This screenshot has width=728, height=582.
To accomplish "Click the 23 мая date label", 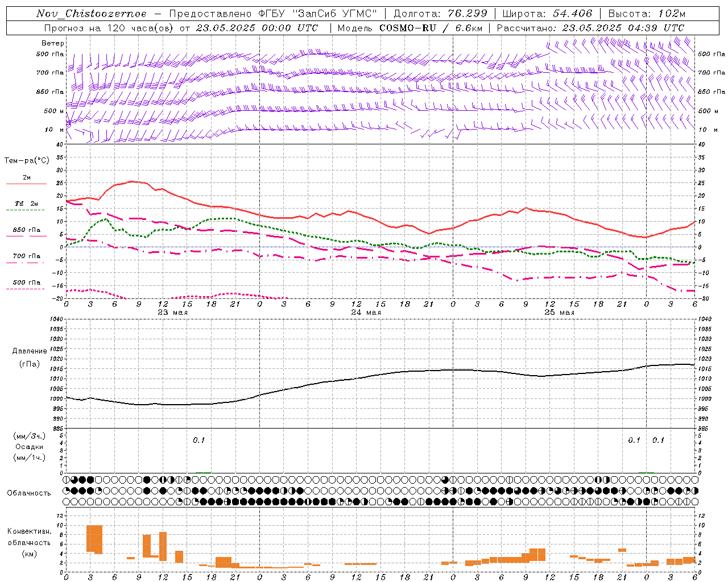I will point(173,313).
